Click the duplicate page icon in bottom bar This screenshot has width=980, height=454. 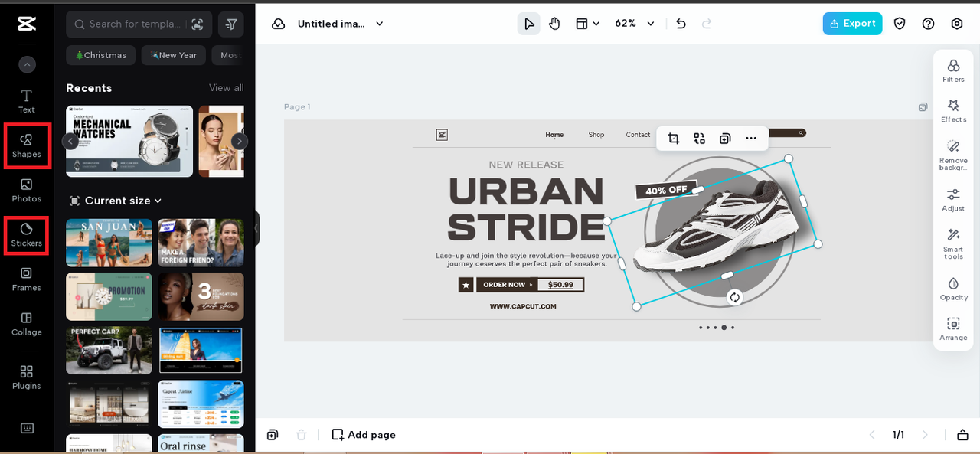pos(273,435)
